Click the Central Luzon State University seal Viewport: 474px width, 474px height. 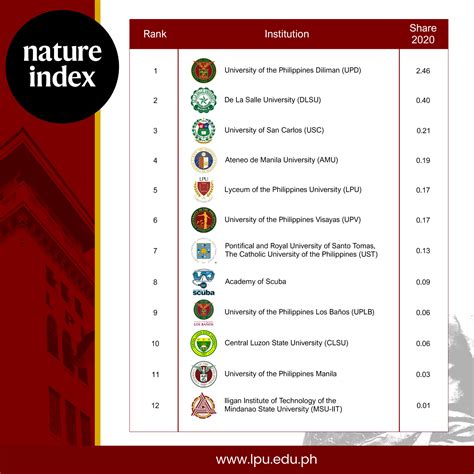point(204,343)
